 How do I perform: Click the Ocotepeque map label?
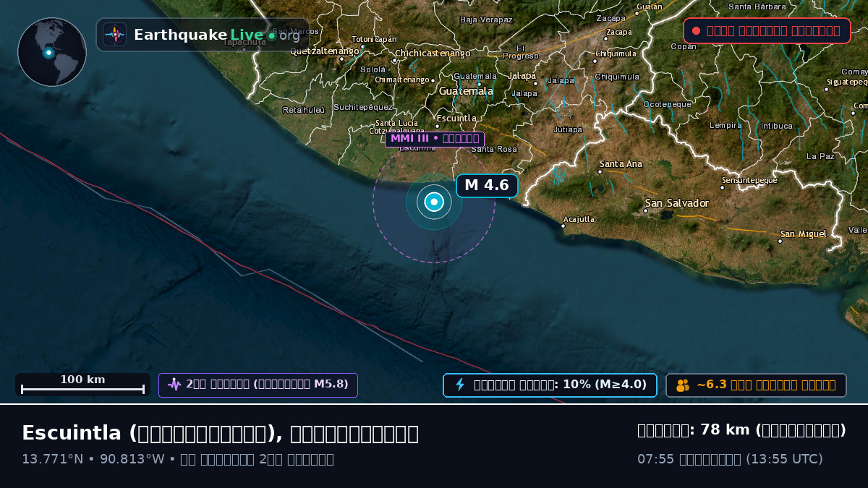coord(667,104)
